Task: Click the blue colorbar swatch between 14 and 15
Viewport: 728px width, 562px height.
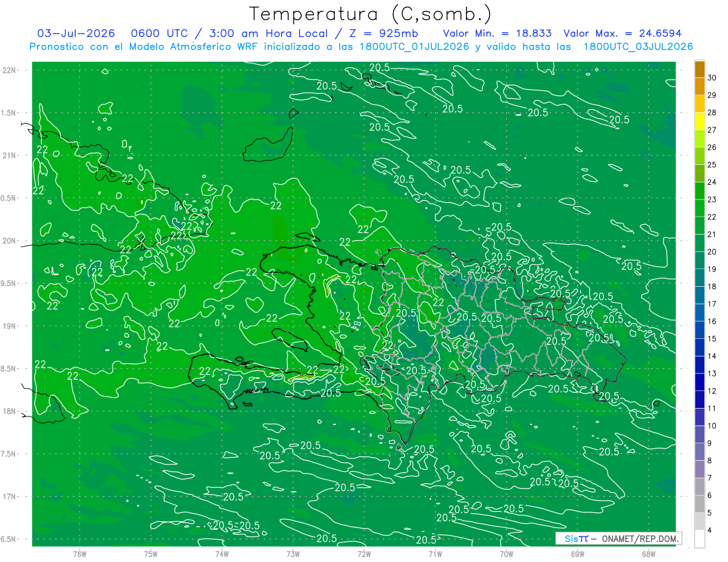Action: (x=699, y=347)
